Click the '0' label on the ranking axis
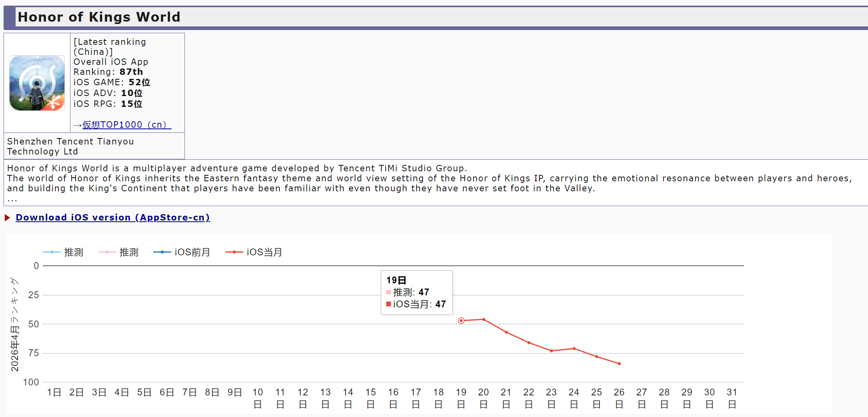The image size is (868, 417). point(36,266)
